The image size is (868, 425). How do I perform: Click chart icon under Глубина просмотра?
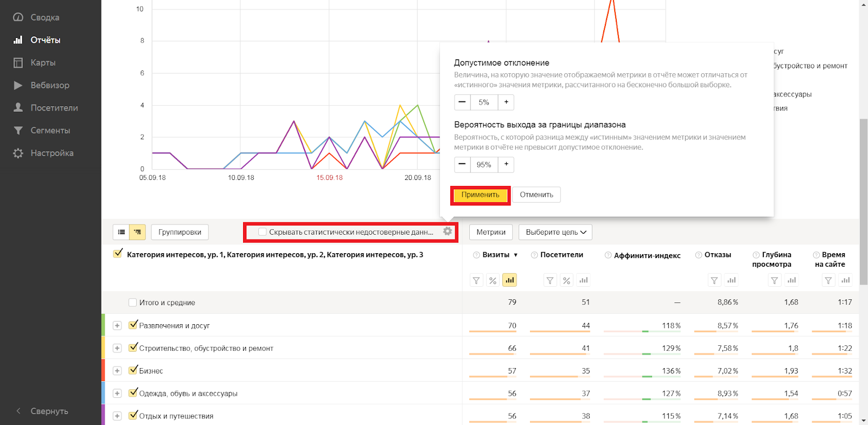tap(792, 280)
